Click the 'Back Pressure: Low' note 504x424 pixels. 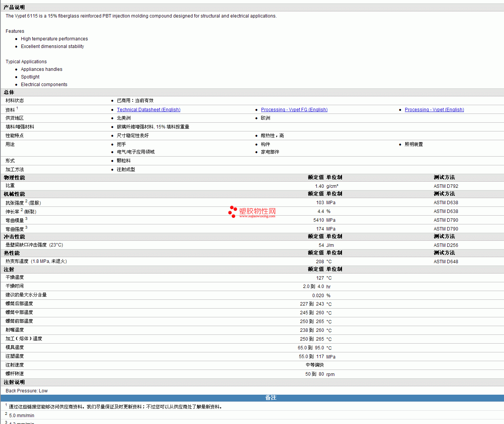point(27,391)
